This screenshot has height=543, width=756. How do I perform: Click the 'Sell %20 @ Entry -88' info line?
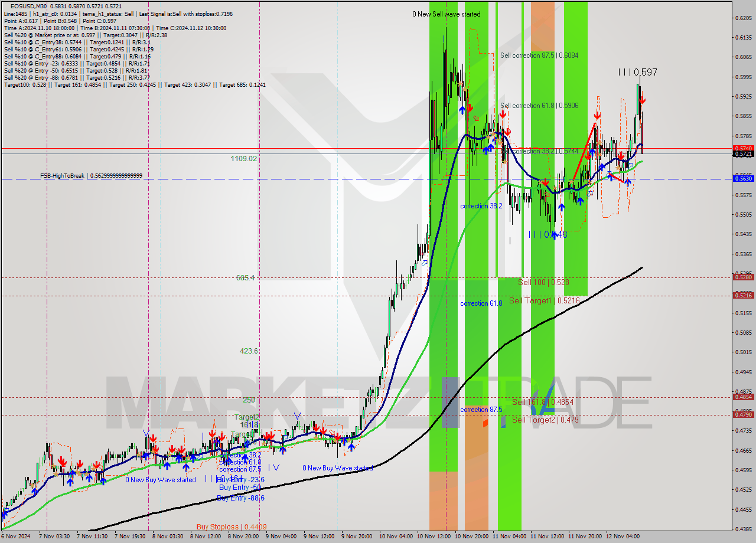[x=76, y=77]
